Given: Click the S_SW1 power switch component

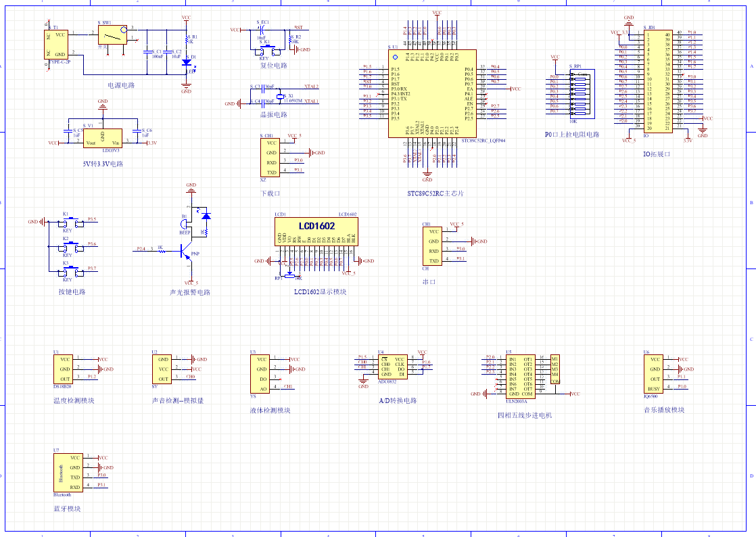Looking at the screenshot, I should 112,34.
